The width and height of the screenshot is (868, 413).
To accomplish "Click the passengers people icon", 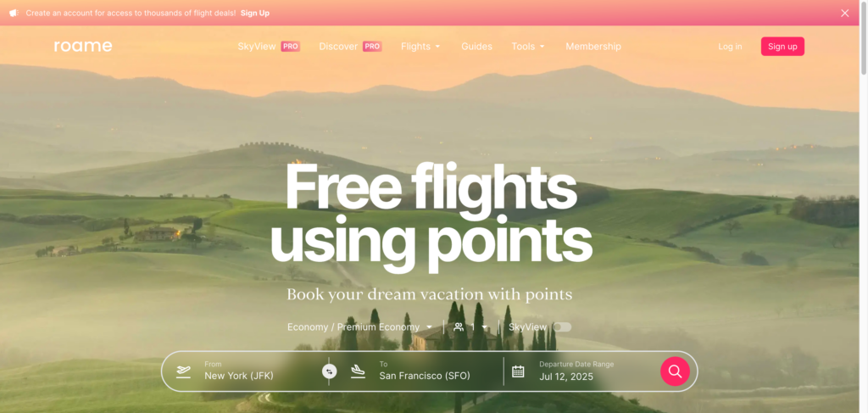I will pyautogui.click(x=459, y=327).
